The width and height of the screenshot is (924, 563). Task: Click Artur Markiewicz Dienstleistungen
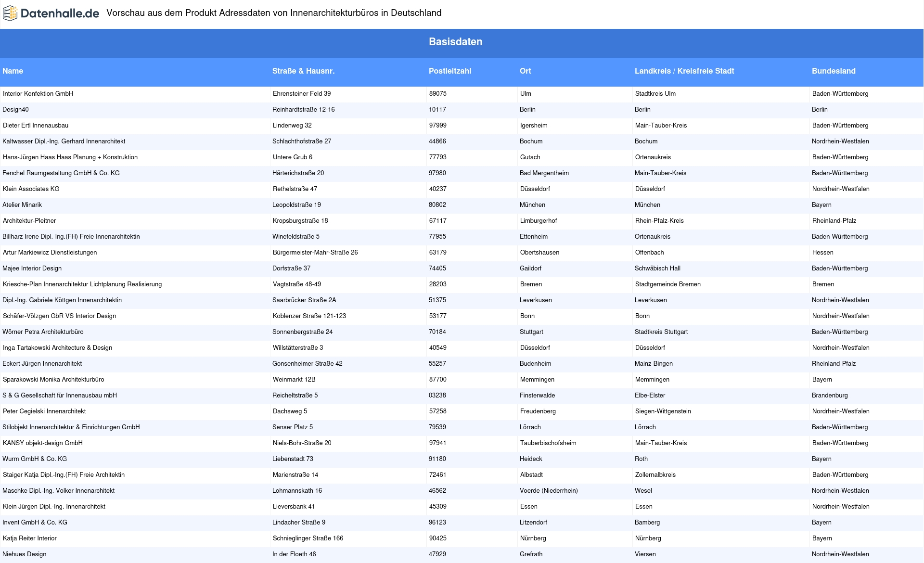click(50, 253)
